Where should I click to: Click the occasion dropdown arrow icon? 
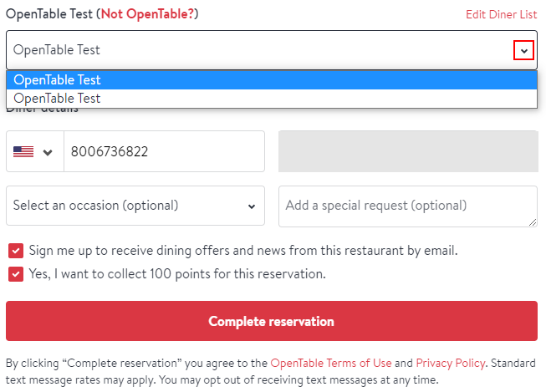(252, 206)
